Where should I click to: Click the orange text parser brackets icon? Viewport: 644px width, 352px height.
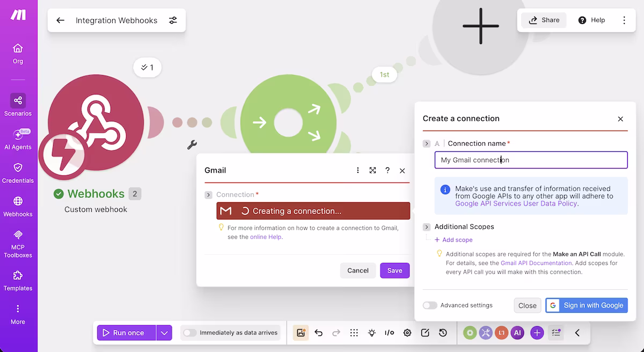tap(501, 333)
